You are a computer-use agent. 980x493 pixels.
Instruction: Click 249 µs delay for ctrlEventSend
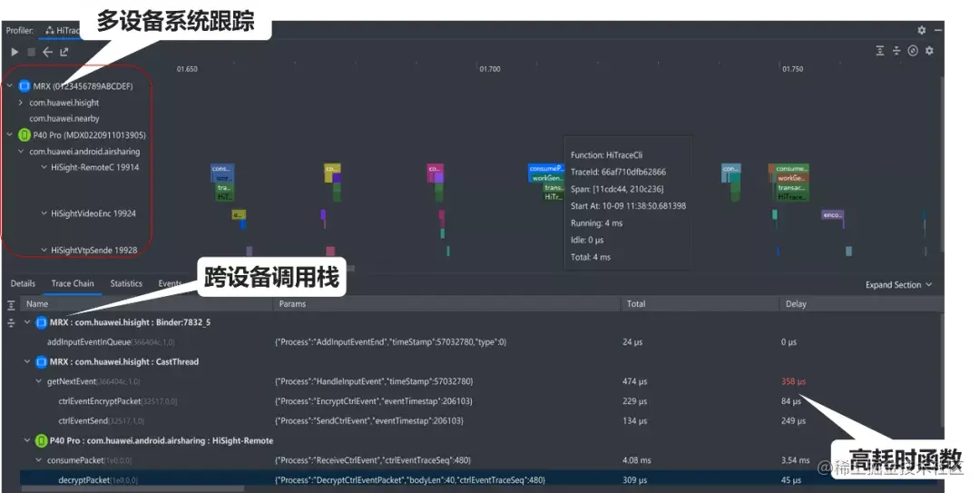point(793,421)
